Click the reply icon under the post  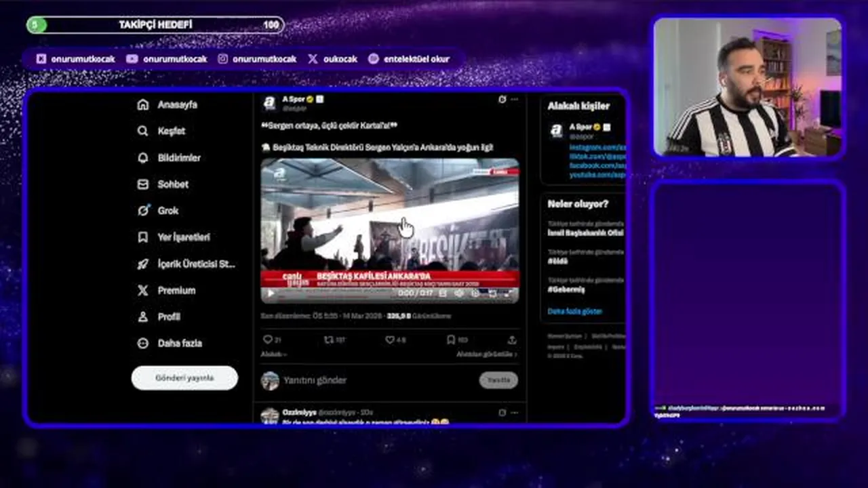pyautogui.click(x=267, y=340)
